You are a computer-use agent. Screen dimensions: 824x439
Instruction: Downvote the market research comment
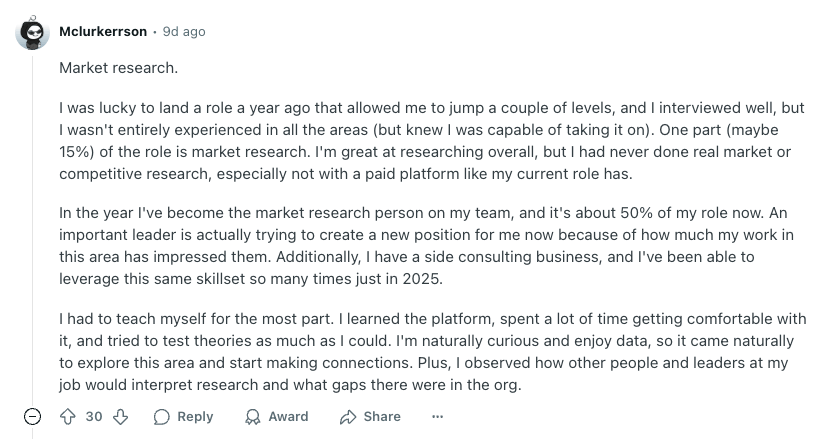pyautogui.click(x=120, y=417)
